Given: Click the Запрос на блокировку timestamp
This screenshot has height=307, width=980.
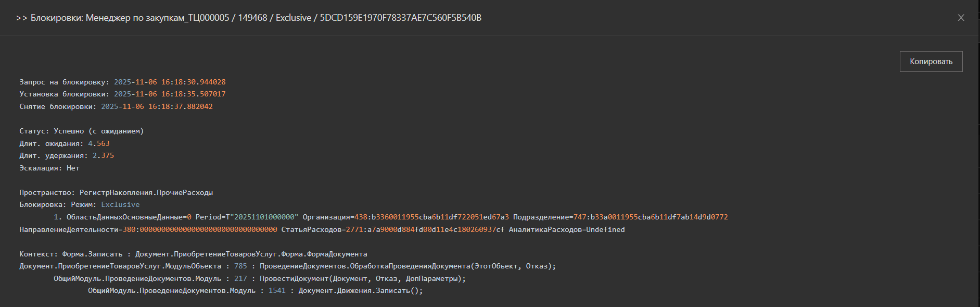Looking at the screenshot, I should tap(170, 82).
